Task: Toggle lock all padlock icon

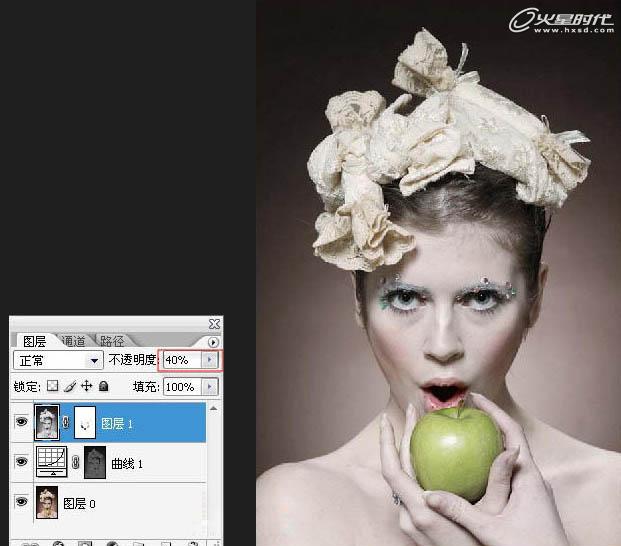Action: pos(103,386)
